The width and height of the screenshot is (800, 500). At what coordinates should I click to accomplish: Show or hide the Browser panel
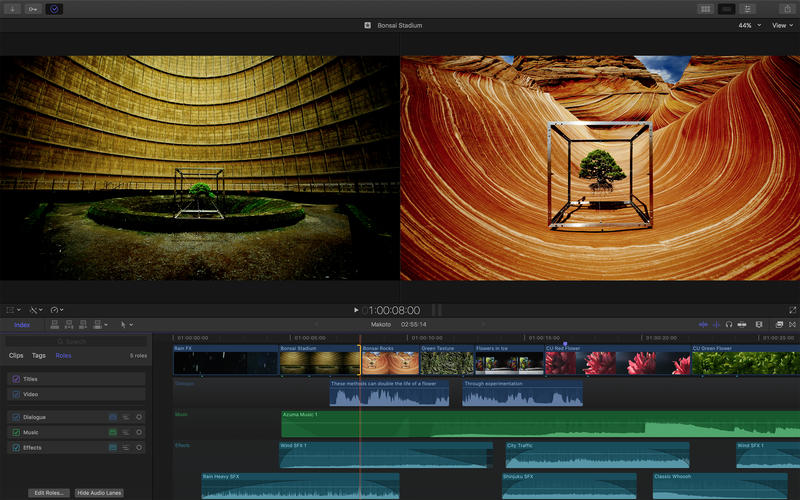[705, 9]
